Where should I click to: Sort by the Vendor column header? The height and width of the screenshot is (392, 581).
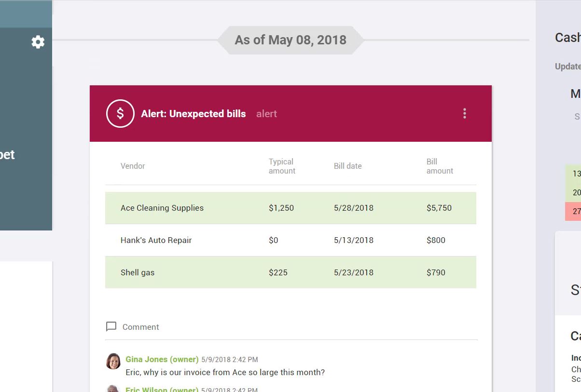[x=133, y=166]
